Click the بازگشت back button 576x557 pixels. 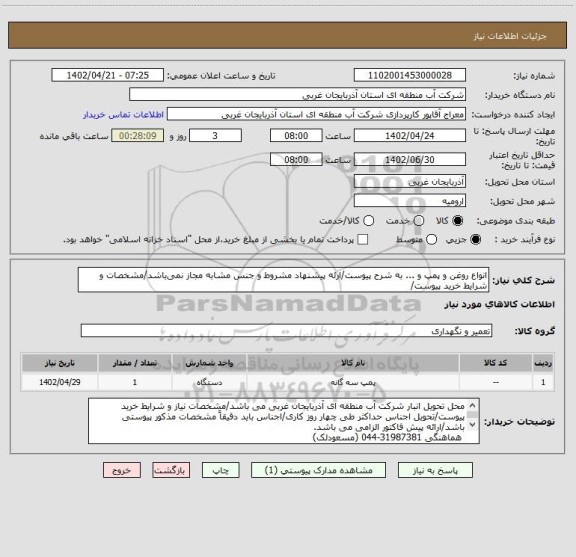click(171, 470)
